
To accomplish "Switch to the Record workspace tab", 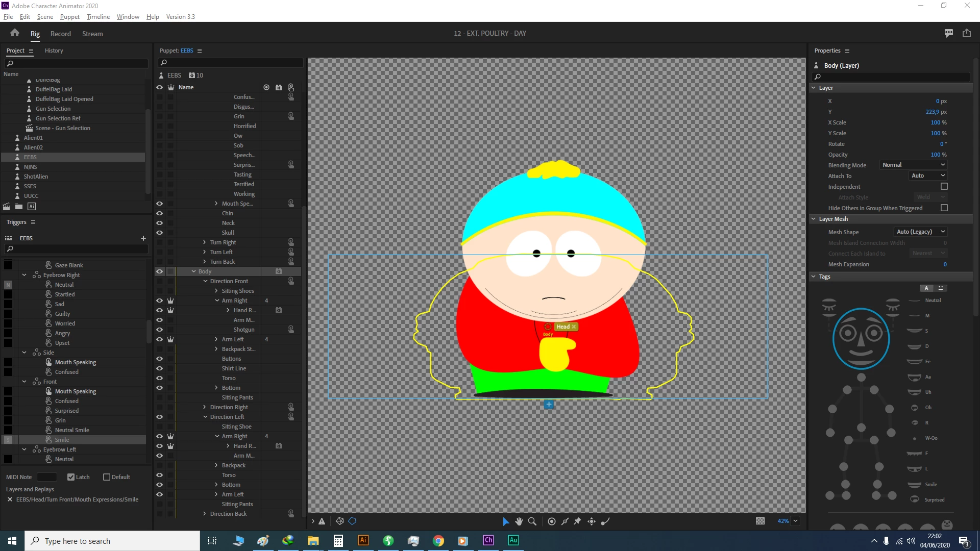I will [x=60, y=34].
